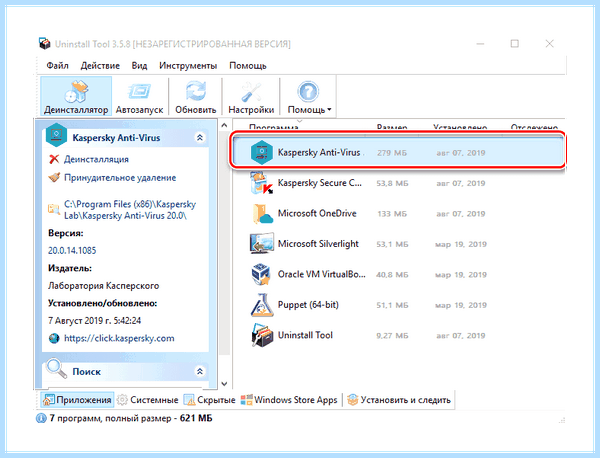Image resolution: width=600 pixels, height=458 pixels.
Task: Select the Uninstall Tool program icon
Action: point(262,335)
